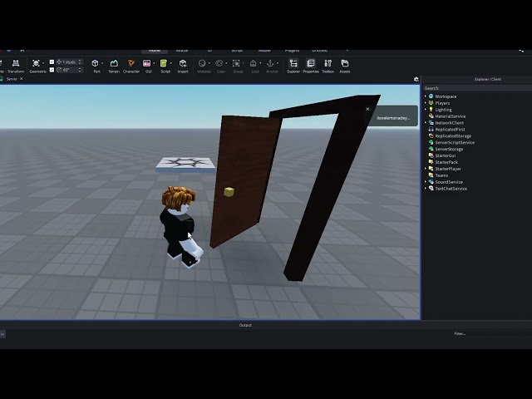This screenshot has height=399, width=532.
Task: Click the GUI insert icon
Action: [x=147, y=63]
